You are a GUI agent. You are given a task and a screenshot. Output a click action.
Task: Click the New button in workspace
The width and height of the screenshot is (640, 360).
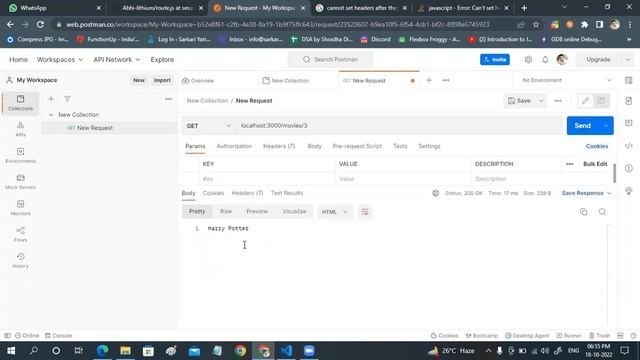[139, 80]
